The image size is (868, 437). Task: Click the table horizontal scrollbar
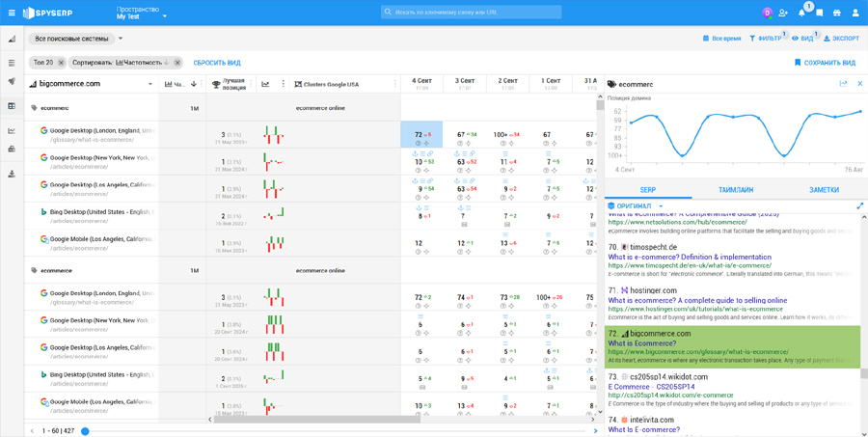[x=316, y=420]
